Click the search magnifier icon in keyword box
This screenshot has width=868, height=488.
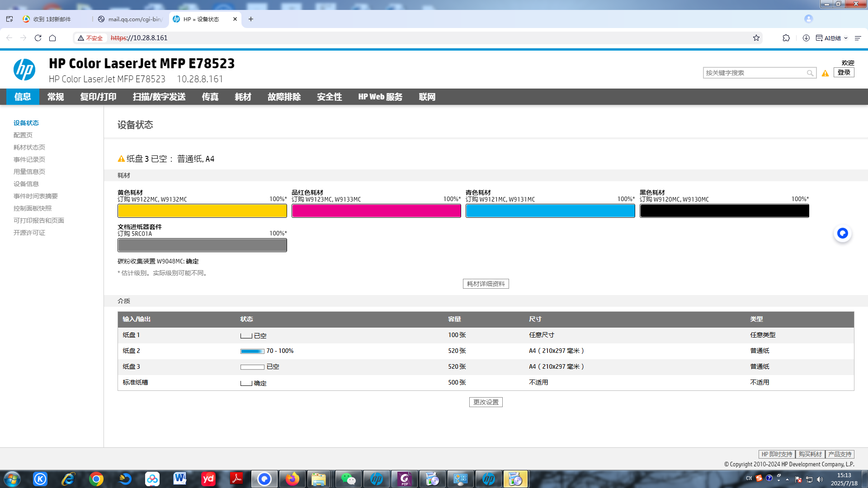click(x=810, y=73)
